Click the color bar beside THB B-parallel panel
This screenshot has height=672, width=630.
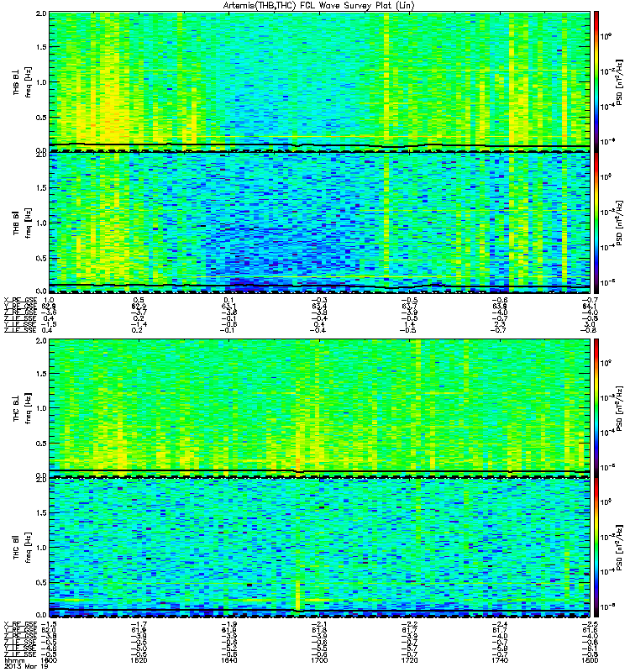(x=596, y=223)
